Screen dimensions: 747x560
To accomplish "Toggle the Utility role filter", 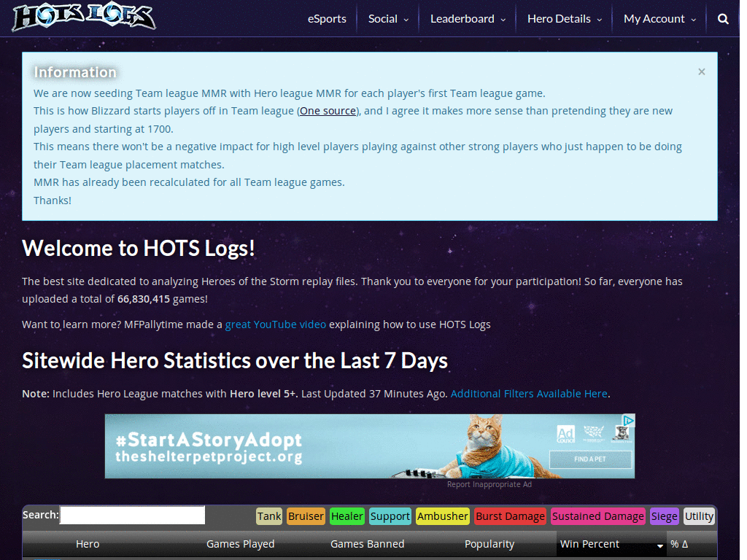I will click(699, 516).
